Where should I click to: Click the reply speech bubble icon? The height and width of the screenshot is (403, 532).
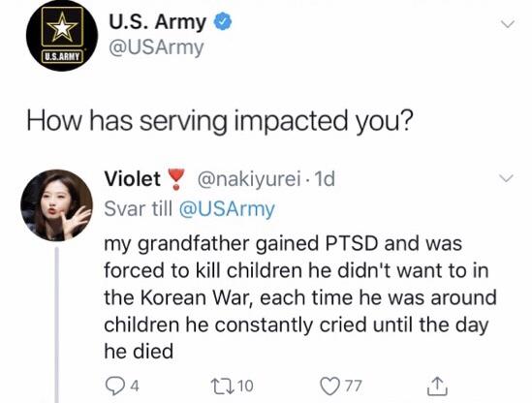tap(114, 387)
